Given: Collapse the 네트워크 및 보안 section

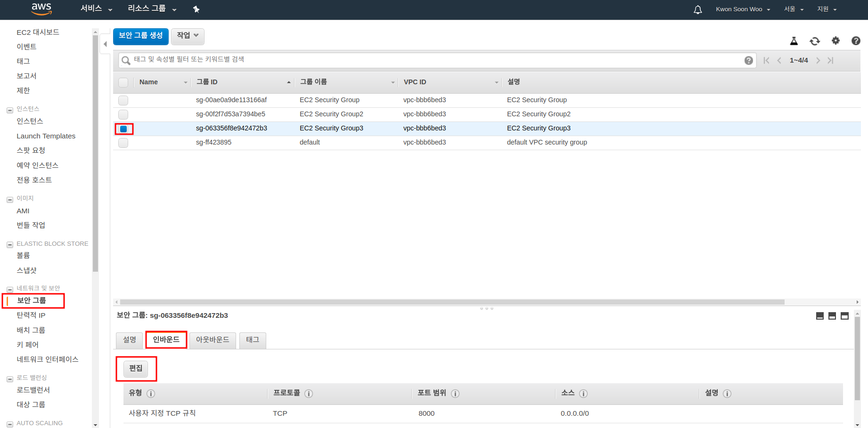Looking at the screenshot, I should (x=9, y=289).
